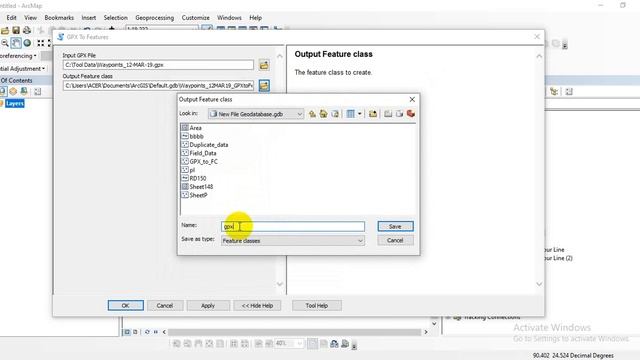Click the red toolbox icon in browse dialog
This screenshot has height=360, width=640.
coord(411,114)
